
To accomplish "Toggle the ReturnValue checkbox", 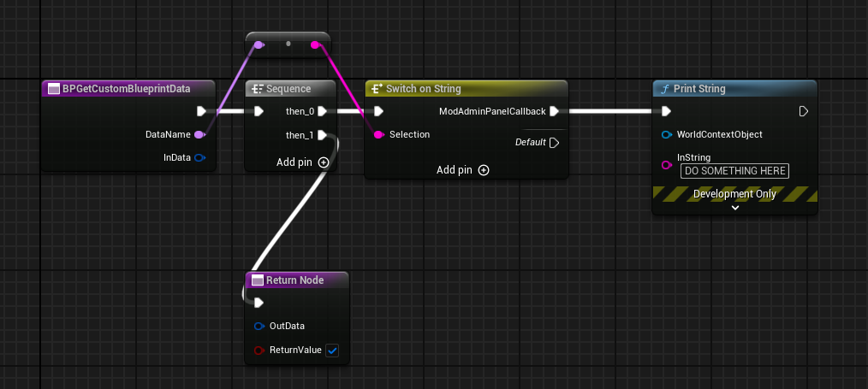I will coord(332,350).
